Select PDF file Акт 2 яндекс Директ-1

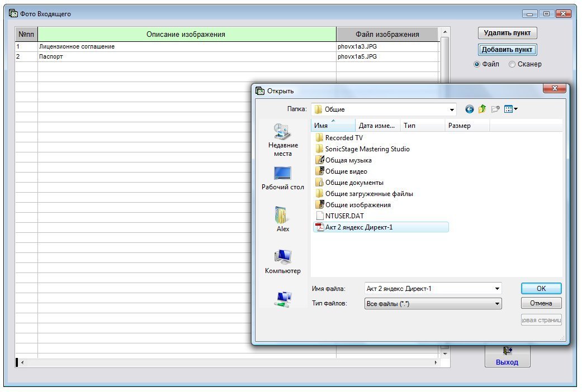coord(358,227)
